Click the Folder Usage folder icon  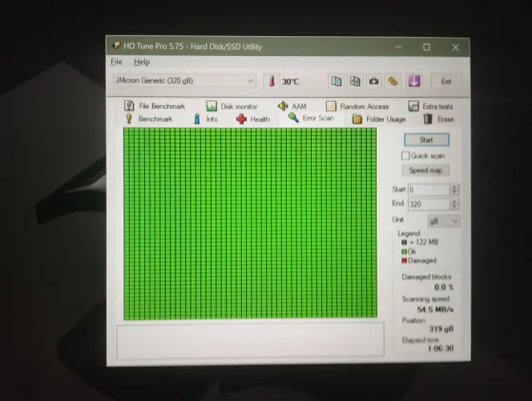pos(357,119)
